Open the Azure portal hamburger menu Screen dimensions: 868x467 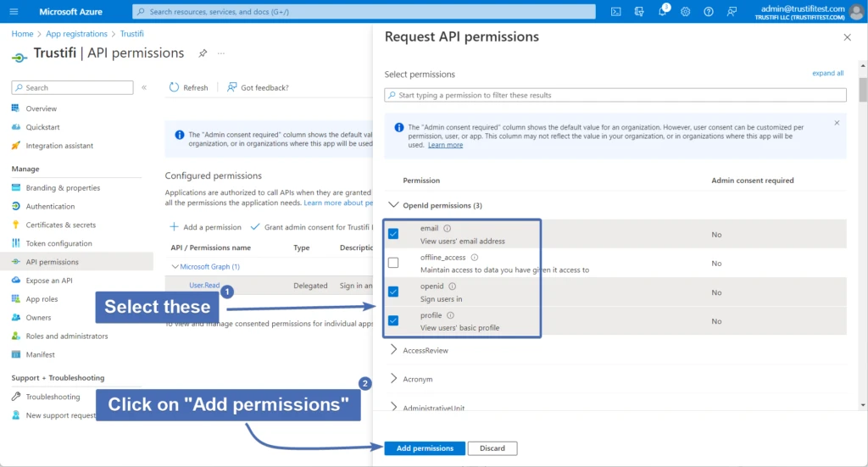tap(14, 11)
